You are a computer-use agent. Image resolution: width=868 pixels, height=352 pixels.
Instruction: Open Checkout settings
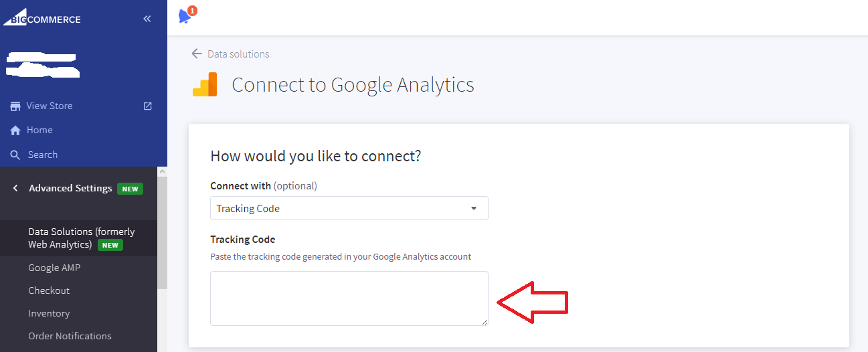coord(49,290)
